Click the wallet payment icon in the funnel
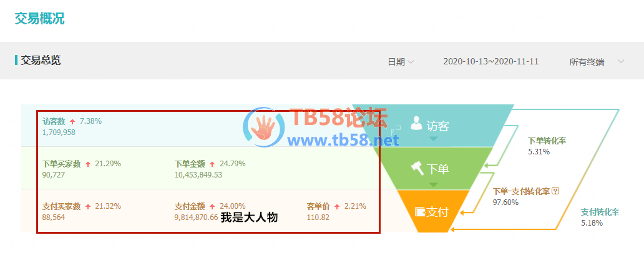Image resolution: width=644 pixels, height=255 pixels. point(420,212)
